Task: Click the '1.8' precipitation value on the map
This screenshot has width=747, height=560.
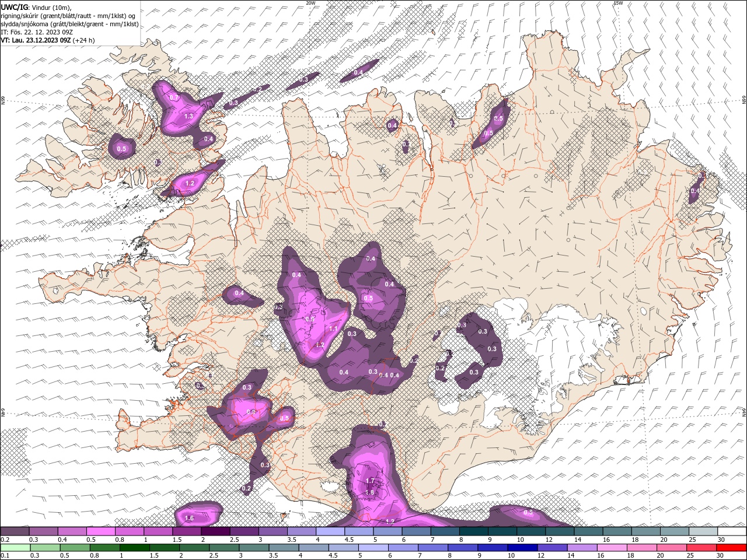Action: [x=369, y=492]
